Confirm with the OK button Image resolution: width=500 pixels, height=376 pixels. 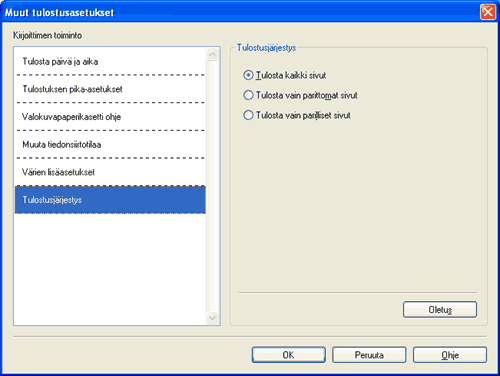289,355
